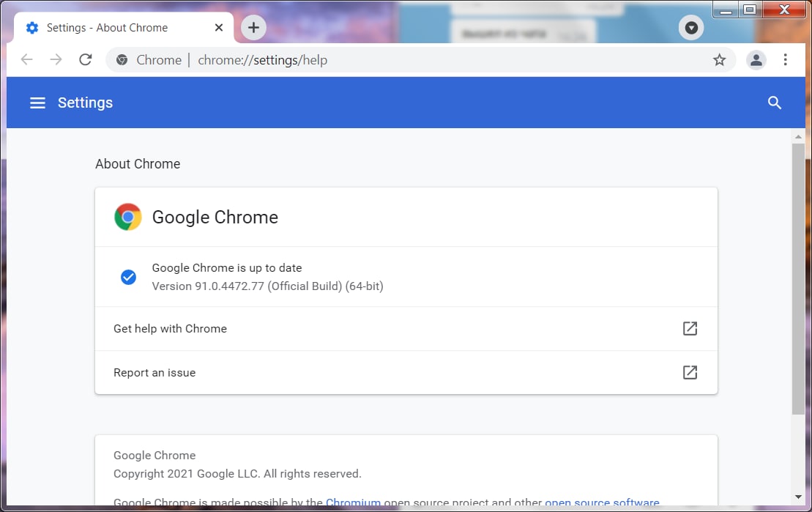Open the profile avatar button
The image size is (812, 512).
756,60
